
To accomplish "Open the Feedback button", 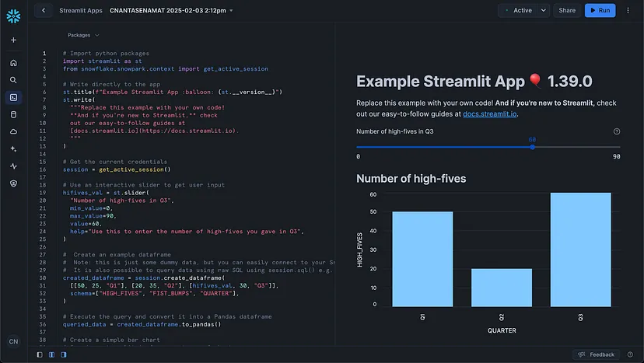I will point(597,354).
